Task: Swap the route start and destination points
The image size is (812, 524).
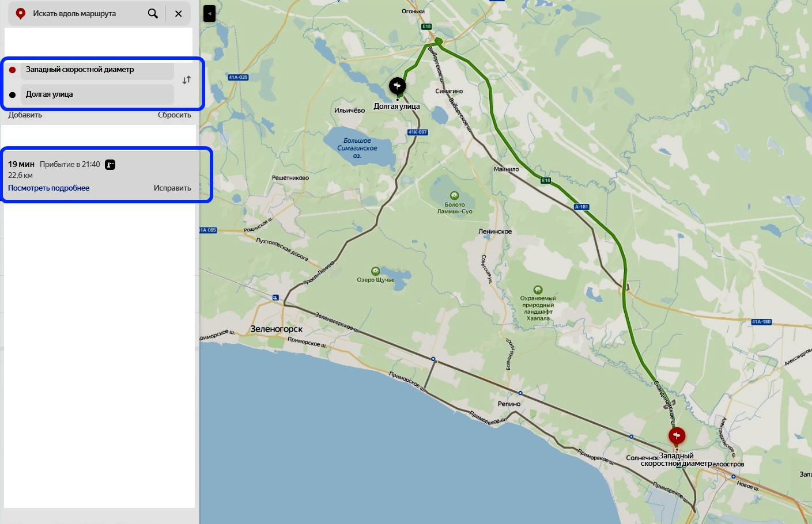Action: pos(186,80)
